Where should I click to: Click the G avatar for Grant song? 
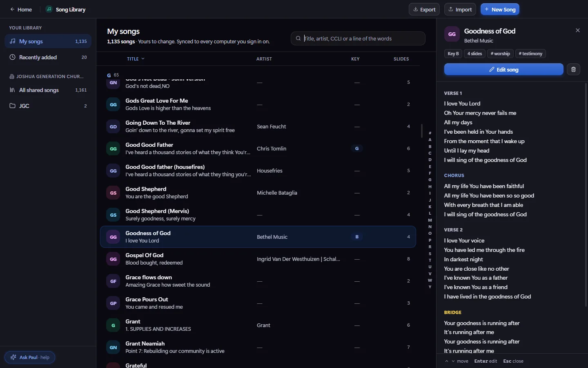113,325
